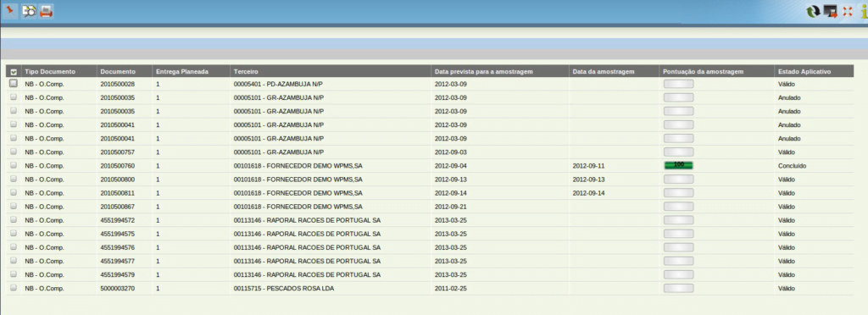This screenshot has width=868, height=315.
Task: Click the red pushpin icon
Action: tap(10, 11)
